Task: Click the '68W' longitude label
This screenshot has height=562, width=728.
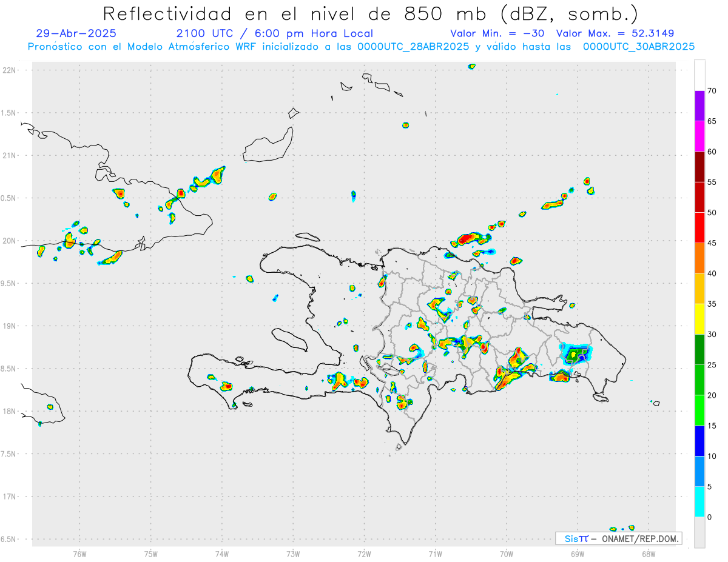Action: click(649, 554)
